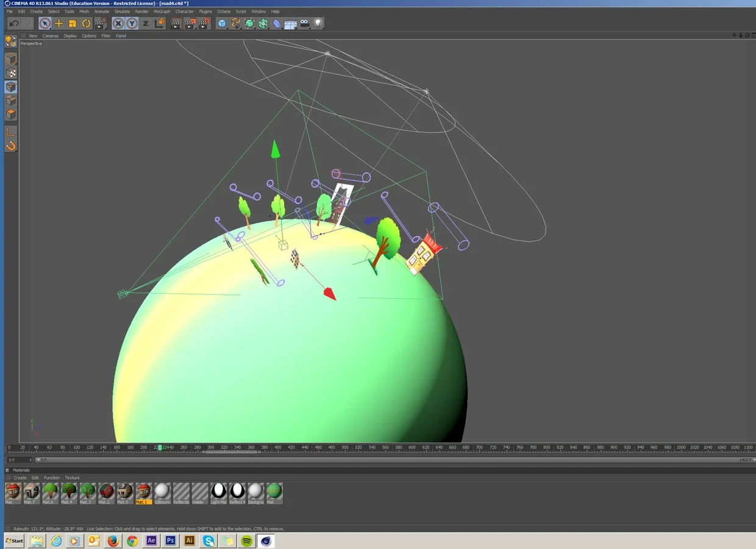Open the NURBS generators icon
Screen dimensions: 756x549
click(249, 23)
